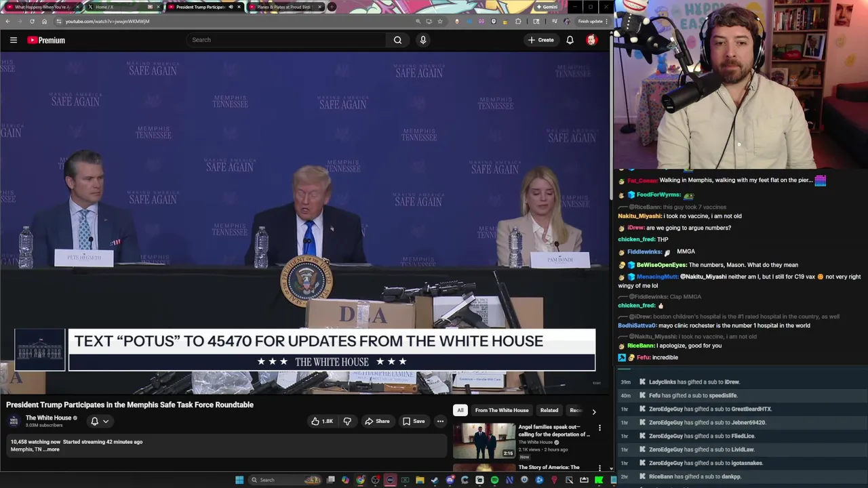Select From The White House chip
The image size is (868, 488).
pyautogui.click(x=502, y=410)
